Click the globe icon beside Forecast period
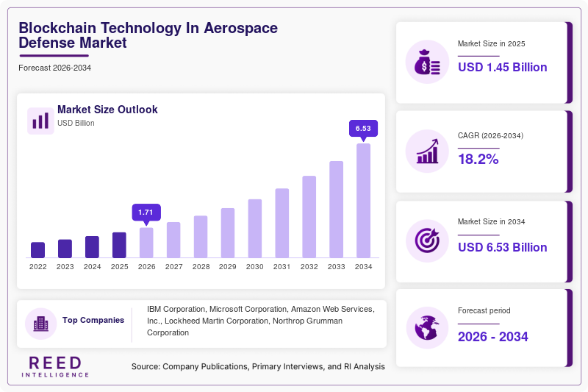588x392 pixels. pos(427,328)
